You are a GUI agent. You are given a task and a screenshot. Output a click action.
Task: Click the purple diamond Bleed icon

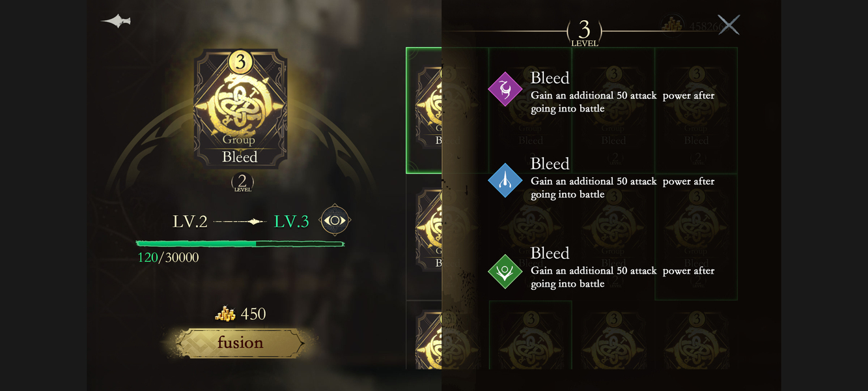[505, 89]
